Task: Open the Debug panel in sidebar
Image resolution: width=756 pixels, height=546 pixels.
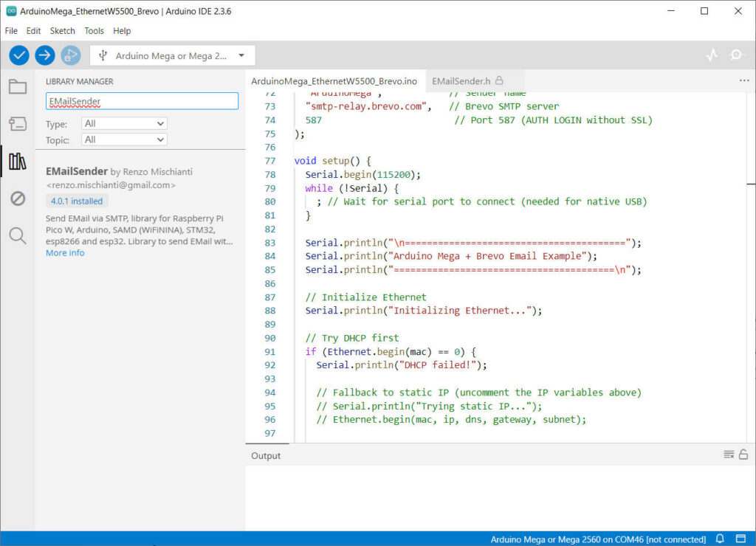Action: pyautogui.click(x=18, y=198)
